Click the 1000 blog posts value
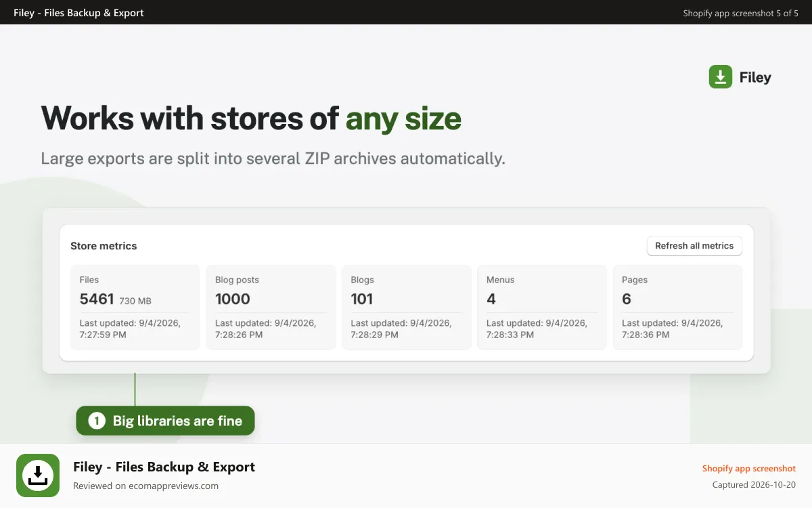The height and width of the screenshot is (508, 812). pos(233,299)
